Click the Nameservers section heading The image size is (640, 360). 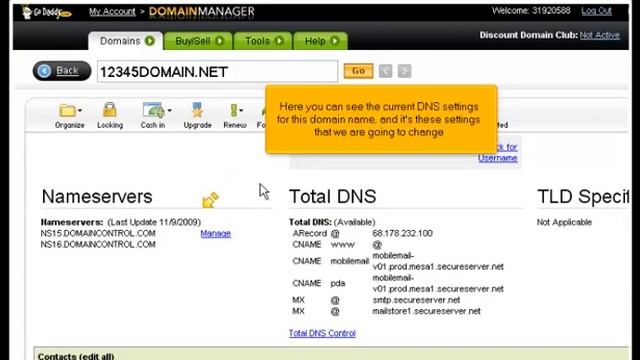pyautogui.click(x=97, y=197)
